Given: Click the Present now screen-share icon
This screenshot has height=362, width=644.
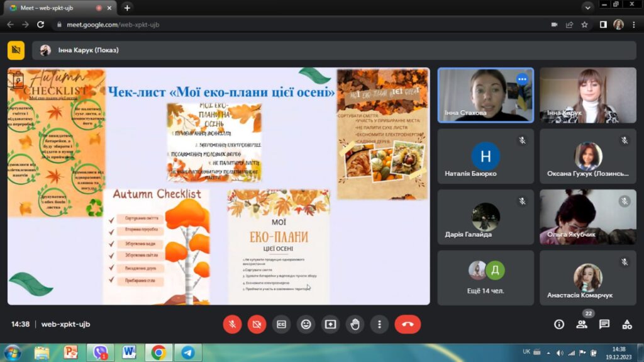Looking at the screenshot, I should [330, 324].
